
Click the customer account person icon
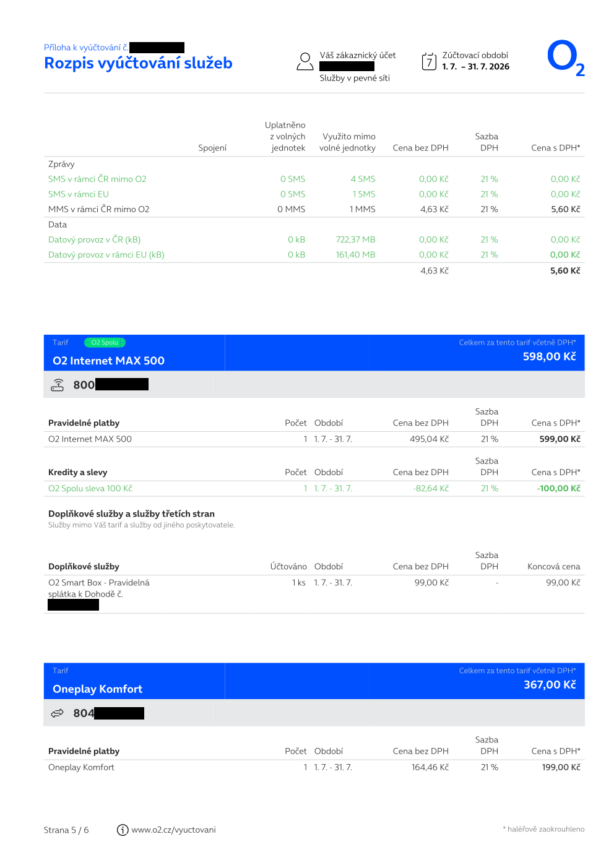[x=305, y=61]
